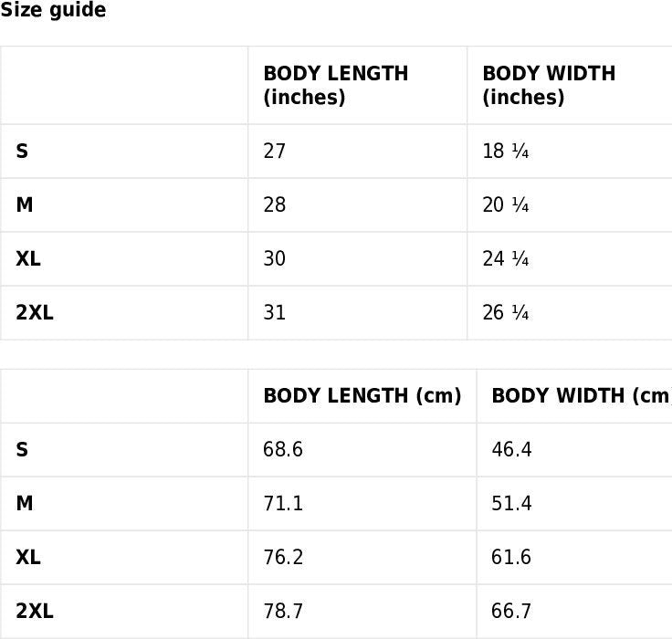Select the cm width value 51.4
Image resolution: width=672 pixels, height=639 pixels.
click(511, 504)
